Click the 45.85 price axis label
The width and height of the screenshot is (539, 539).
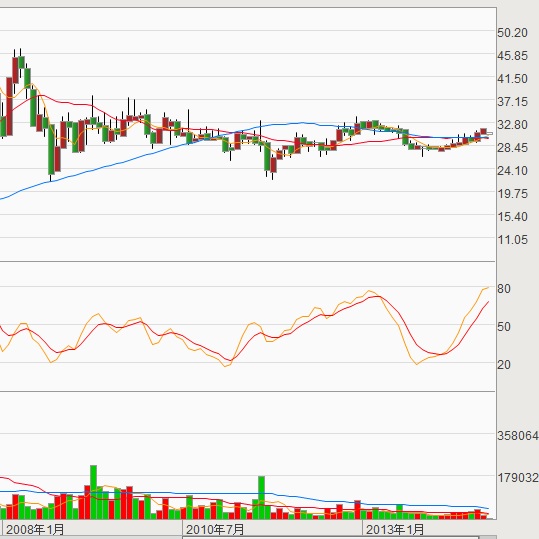pos(512,56)
